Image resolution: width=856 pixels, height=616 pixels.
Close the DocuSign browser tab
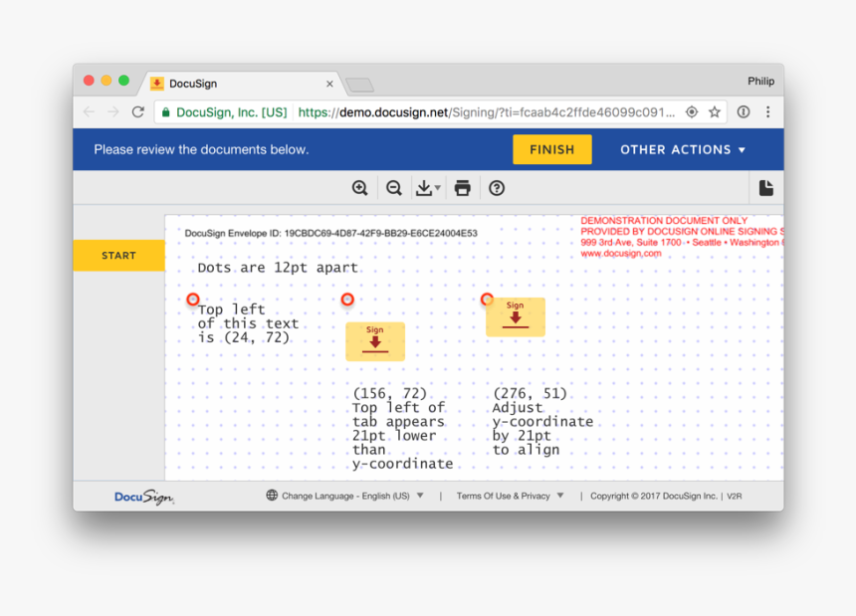(329, 84)
